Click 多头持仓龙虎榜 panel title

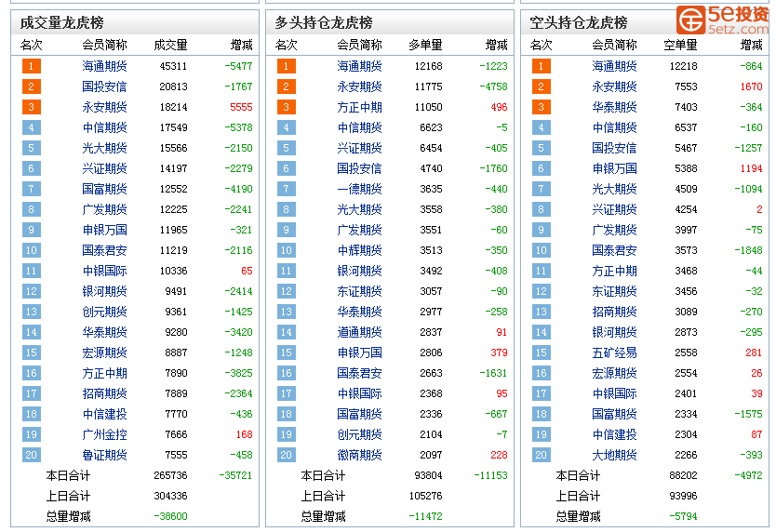pos(324,22)
